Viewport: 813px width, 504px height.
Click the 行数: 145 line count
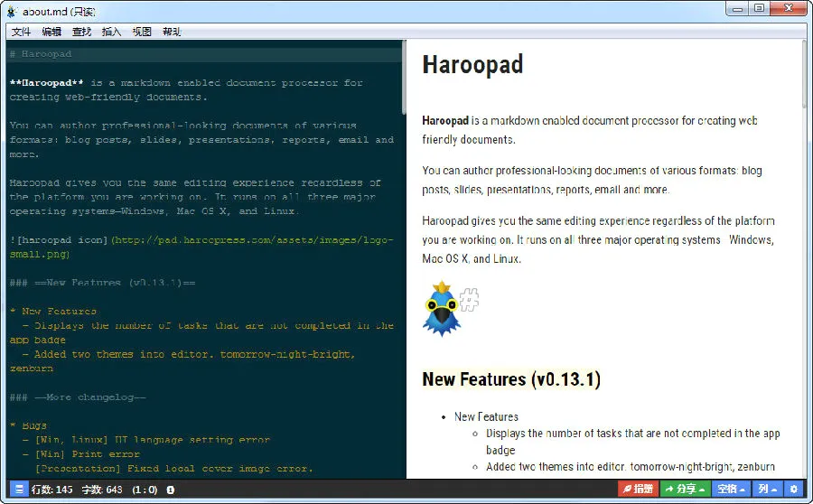coord(51,490)
